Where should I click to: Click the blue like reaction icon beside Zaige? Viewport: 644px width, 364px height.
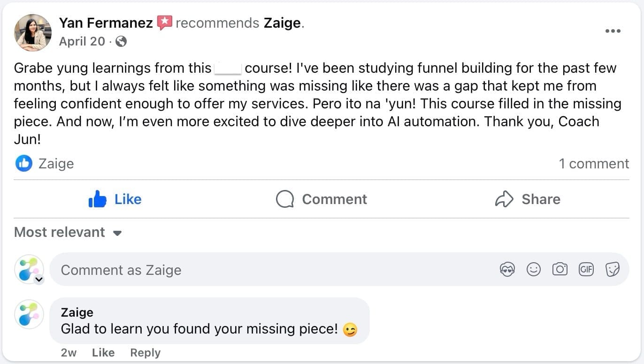click(23, 164)
